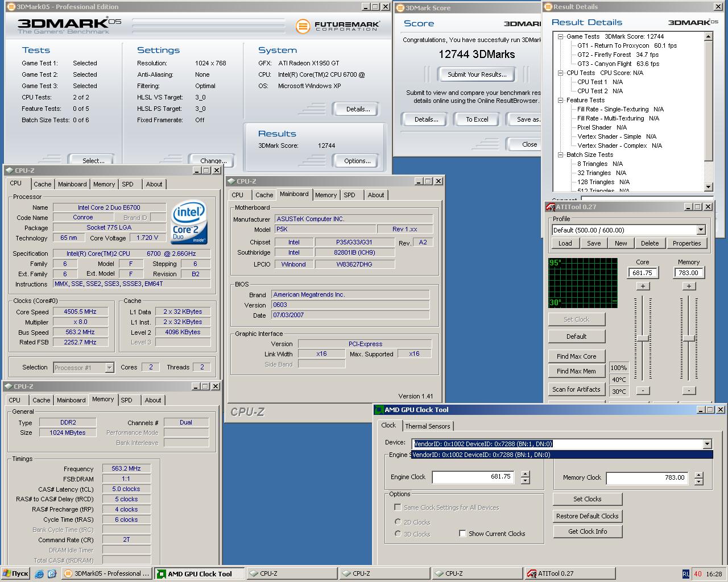The width and height of the screenshot is (728, 582).
Task: Click the 3DMark05 Professional Edition title icon
Action: pyautogui.click(x=11, y=7)
